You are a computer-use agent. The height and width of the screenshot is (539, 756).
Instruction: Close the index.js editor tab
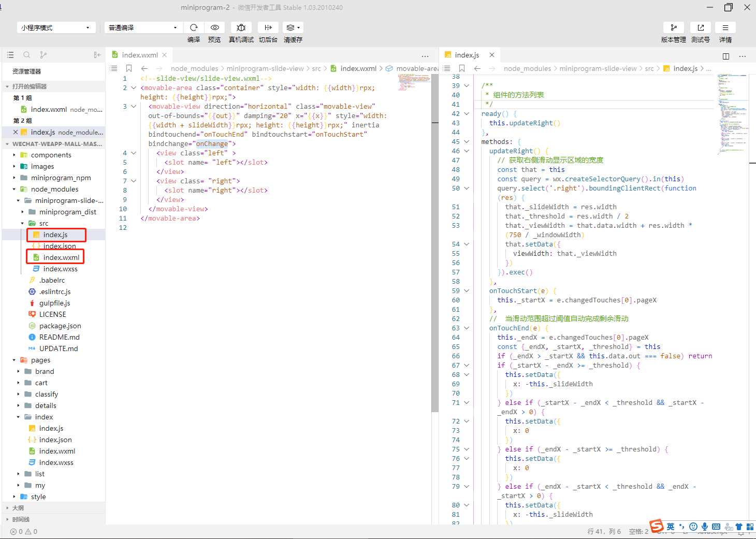[492, 55]
